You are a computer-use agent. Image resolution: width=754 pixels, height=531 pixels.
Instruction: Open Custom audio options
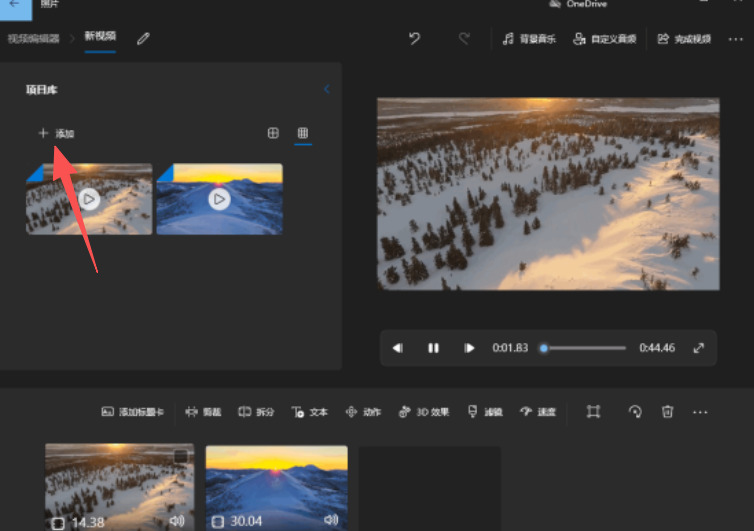tap(604, 39)
